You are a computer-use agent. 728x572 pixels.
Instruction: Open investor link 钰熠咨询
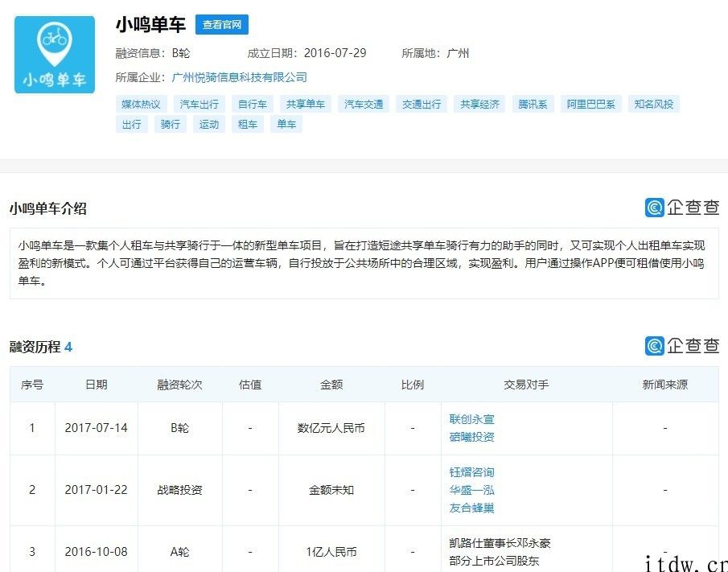(471, 472)
